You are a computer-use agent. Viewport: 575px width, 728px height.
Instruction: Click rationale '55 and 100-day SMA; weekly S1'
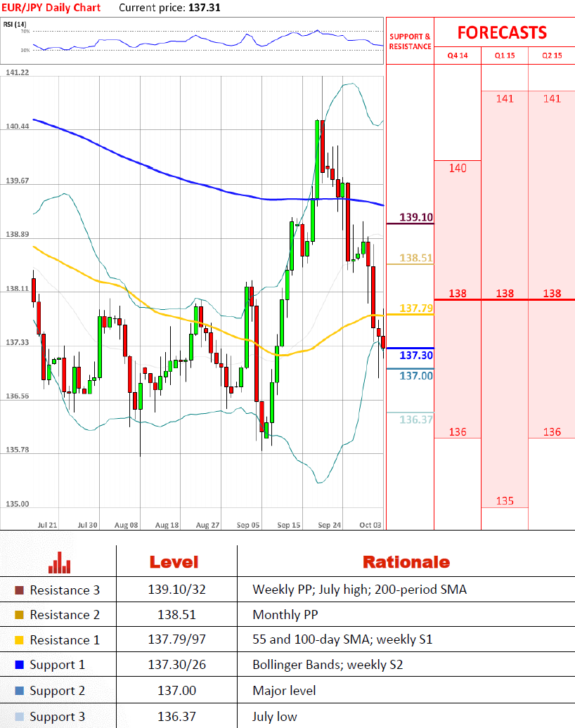pos(342,639)
